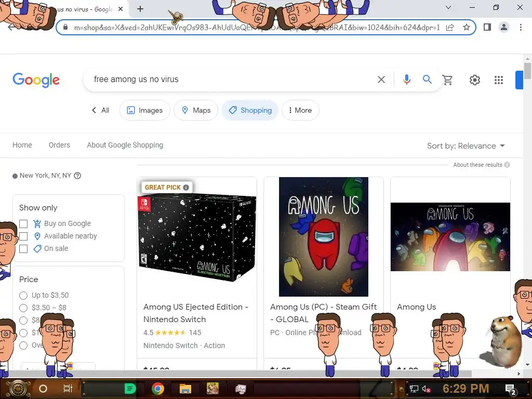532x399 pixels.
Task: Bookmark this page with the star icon
Action: [x=467, y=27]
